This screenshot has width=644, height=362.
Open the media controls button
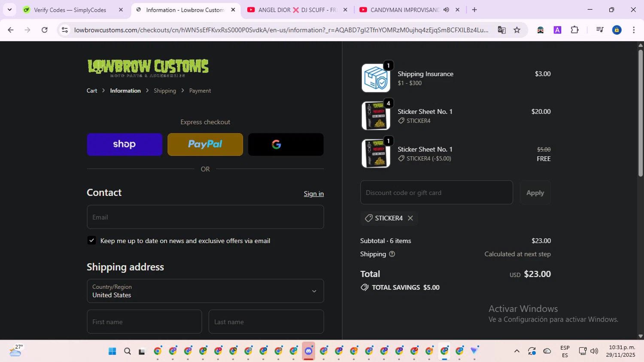coord(600,30)
